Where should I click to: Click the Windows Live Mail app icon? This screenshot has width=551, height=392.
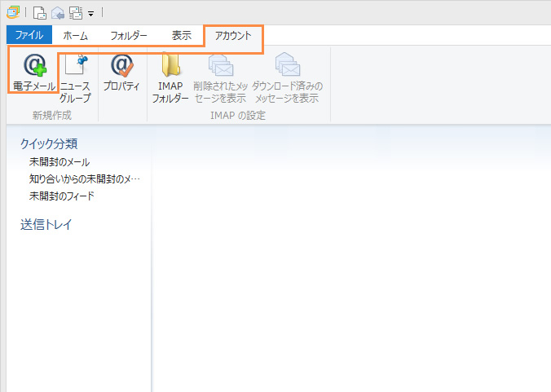click(x=12, y=12)
